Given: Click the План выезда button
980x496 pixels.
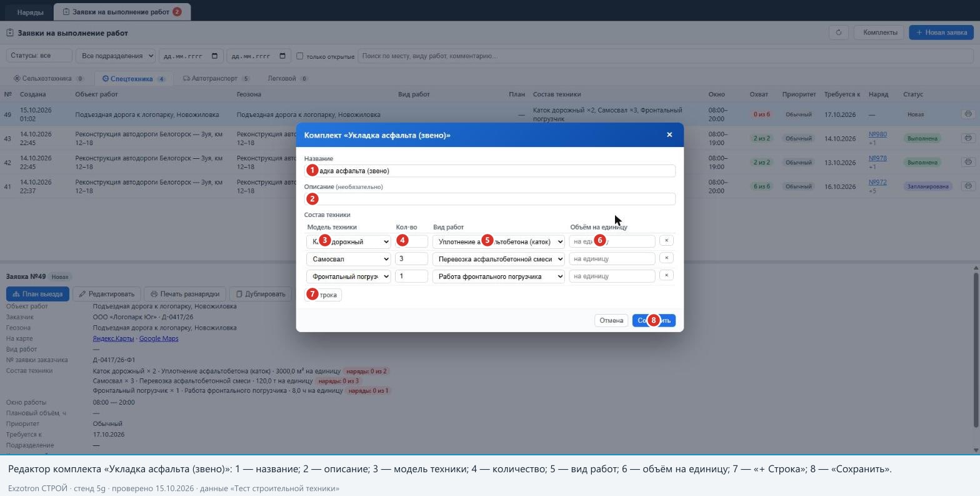Looking at the screenshot, I should [37, 294].
